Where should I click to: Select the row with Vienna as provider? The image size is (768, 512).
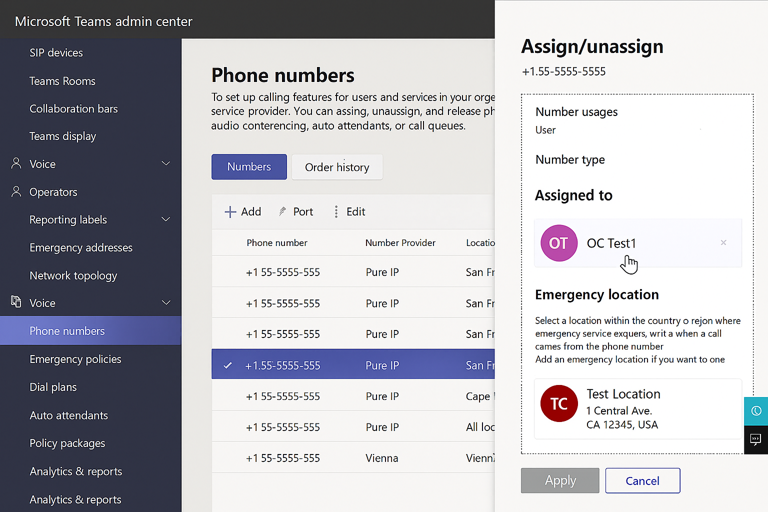click(353, 458)
